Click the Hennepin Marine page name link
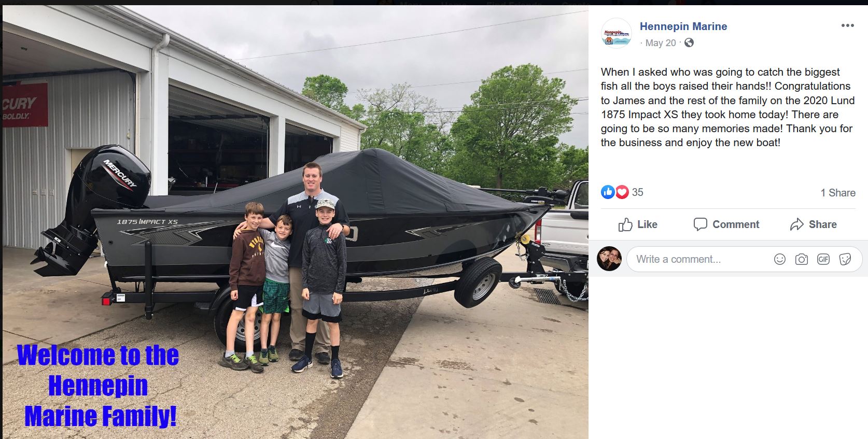Screen dimensions: 868x439 pyautogui.click(x=683, y=26)
